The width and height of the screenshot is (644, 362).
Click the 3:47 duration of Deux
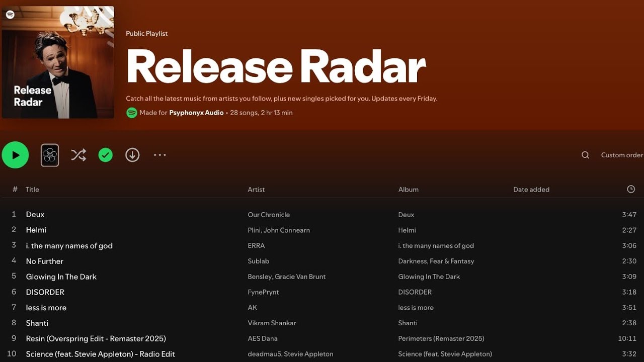pyautogui.click(x=629, y=215)
